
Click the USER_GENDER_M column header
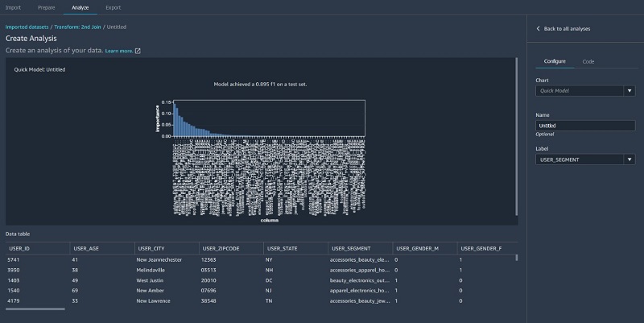click(425, 249)
